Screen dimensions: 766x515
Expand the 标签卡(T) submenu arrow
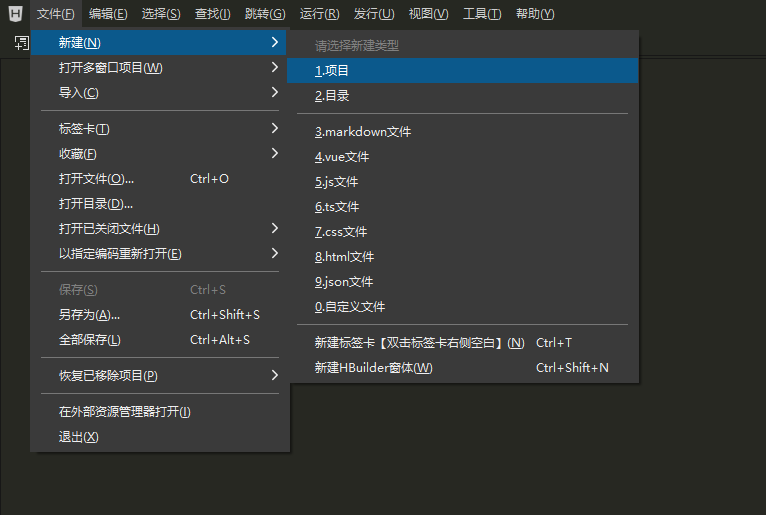coord(275,128)
